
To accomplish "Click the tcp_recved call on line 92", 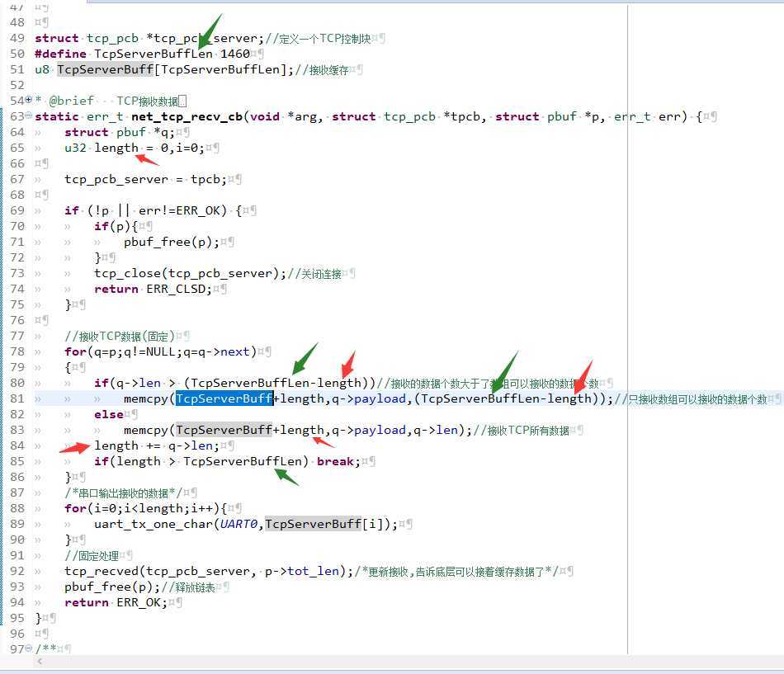I will 209,571.
